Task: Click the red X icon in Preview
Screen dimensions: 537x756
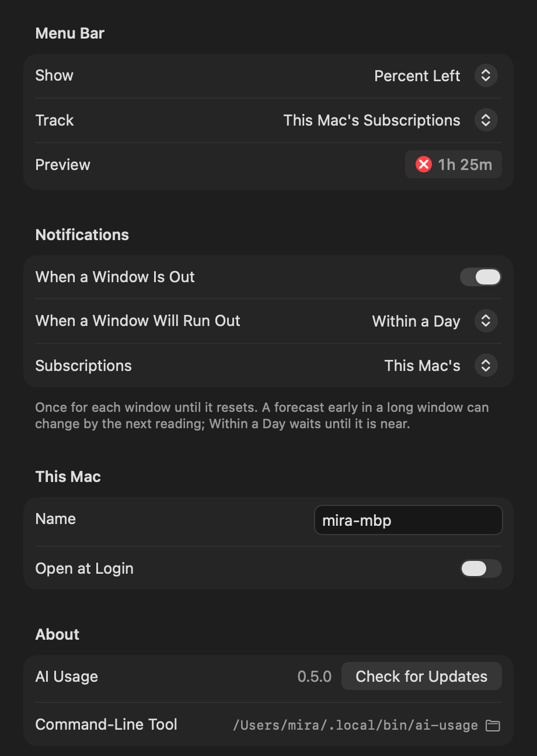Action: tap(424, 165)
